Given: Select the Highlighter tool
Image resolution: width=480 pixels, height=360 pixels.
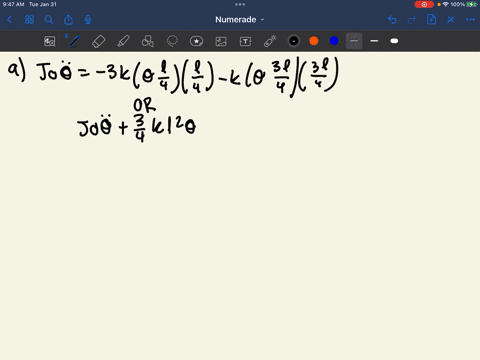Looking at the screenshot, I should 123,41.
